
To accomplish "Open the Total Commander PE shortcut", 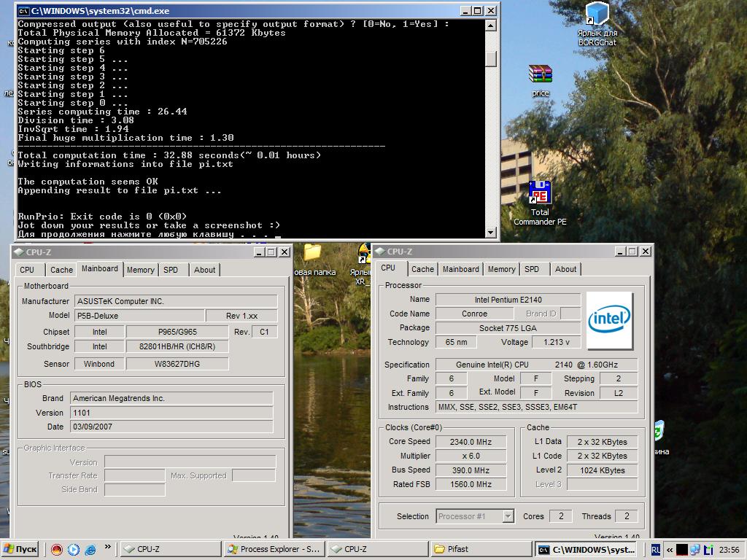I will coord(540,203).
